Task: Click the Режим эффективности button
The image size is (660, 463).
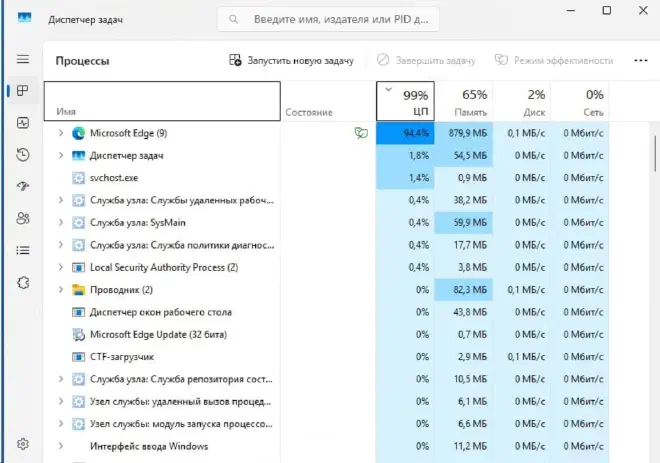Action: pyautogui.click(x=554, y=61)
